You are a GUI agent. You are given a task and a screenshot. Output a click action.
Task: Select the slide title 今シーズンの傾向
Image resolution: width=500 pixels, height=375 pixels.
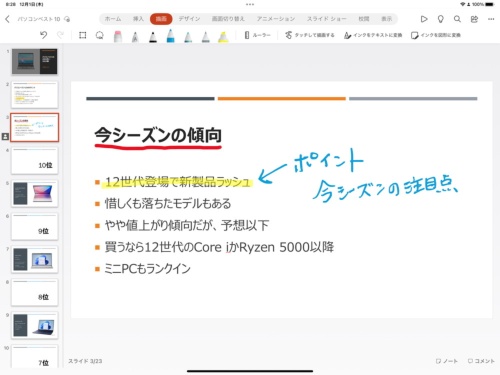click(x=158, y=135)
